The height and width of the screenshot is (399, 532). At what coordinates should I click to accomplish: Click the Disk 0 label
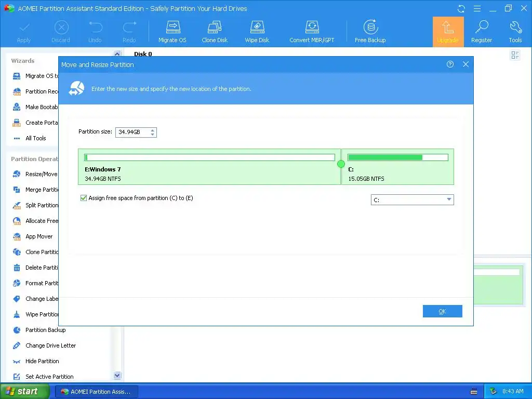[x=143, y=54]
